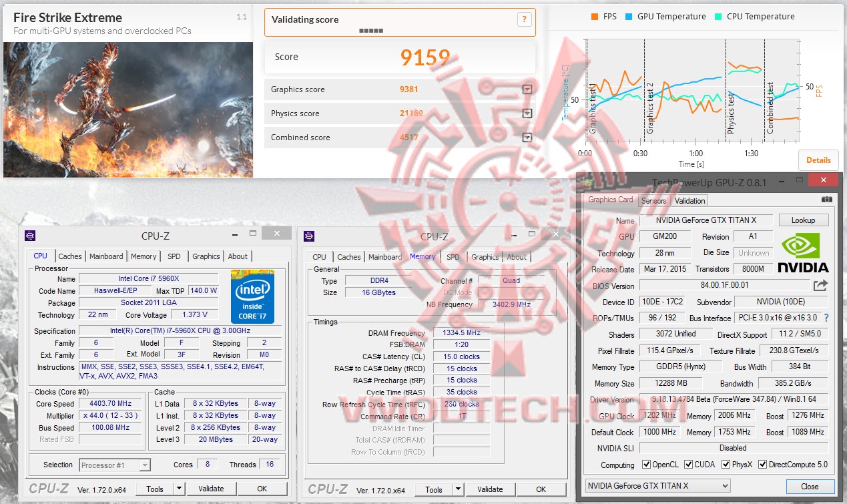Image resolution: width=847 pixels, height=504 pixels.
Task: Click the NVIDIA logo in GPU-Z
Action: click(x=804, y=252)
